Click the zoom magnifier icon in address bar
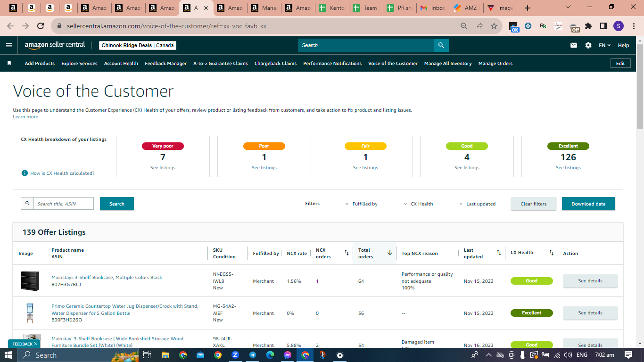Screen dimensions: 644x362 coord(464,26)
